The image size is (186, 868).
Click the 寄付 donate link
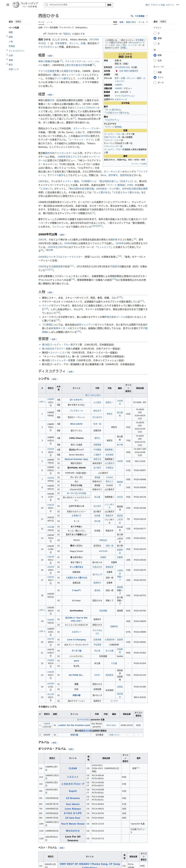147,5
